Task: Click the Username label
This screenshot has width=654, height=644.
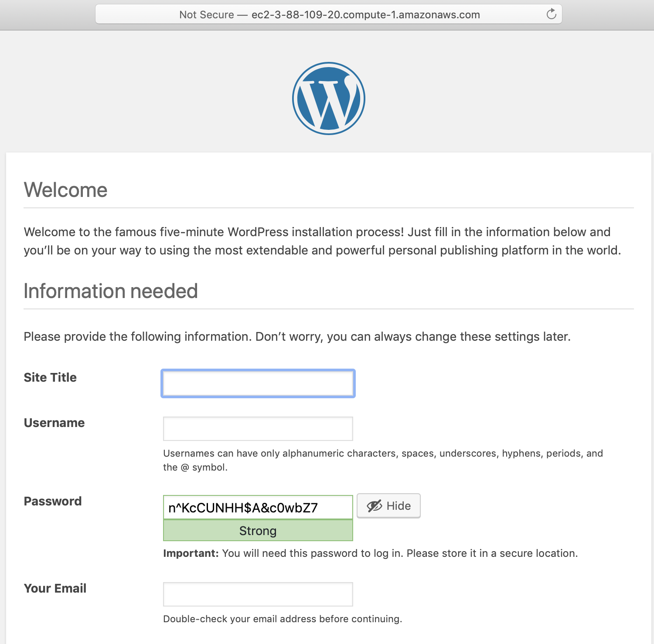Action: tap(54, 423)
